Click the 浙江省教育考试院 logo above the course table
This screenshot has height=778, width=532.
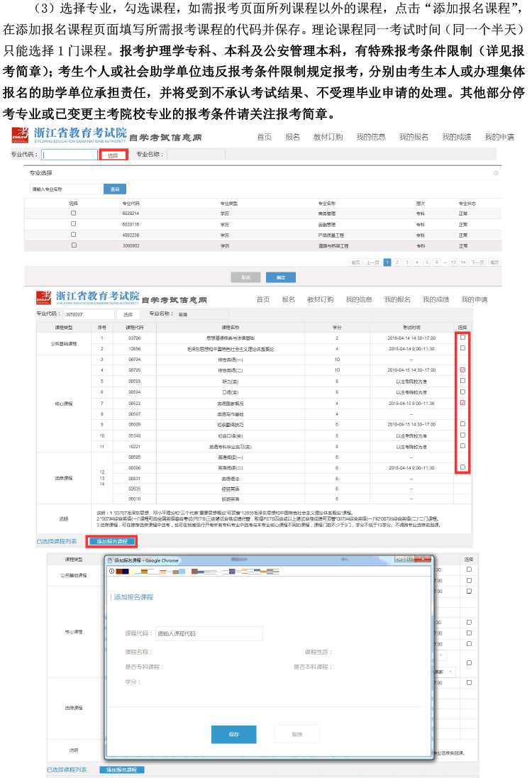pos(88,298)
